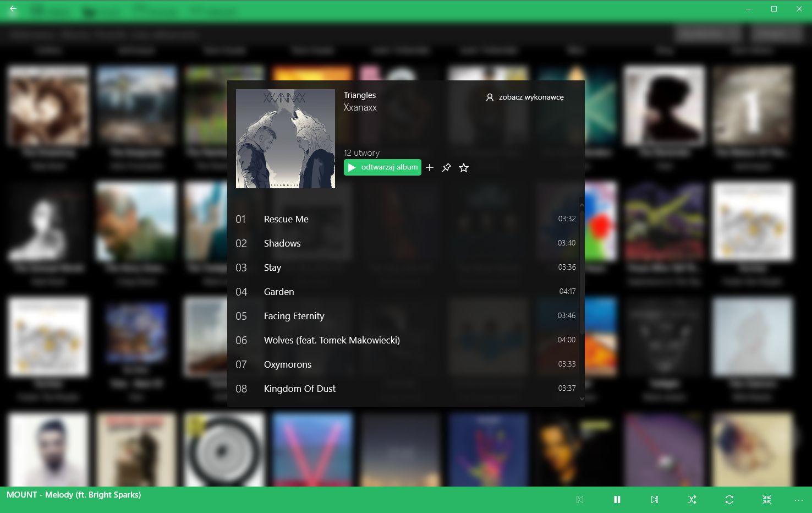Select track 04 Garden
Image resolution: width=812 pixels, height=513 pixels.
(x=406, y=292)
